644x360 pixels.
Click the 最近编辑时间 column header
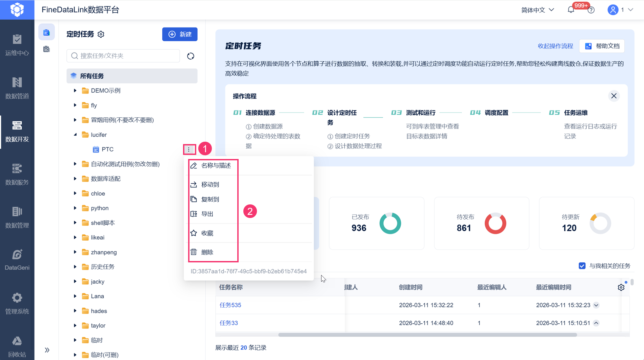(x=554, y=287)
